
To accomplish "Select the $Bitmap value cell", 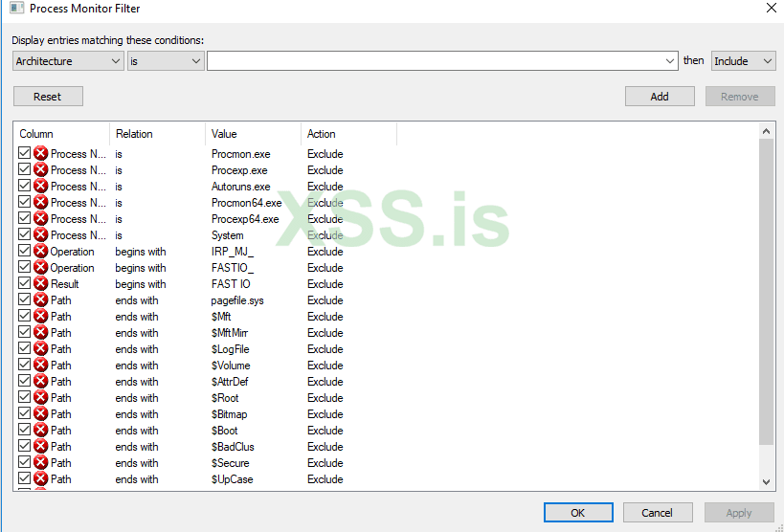I will point(229,414).
